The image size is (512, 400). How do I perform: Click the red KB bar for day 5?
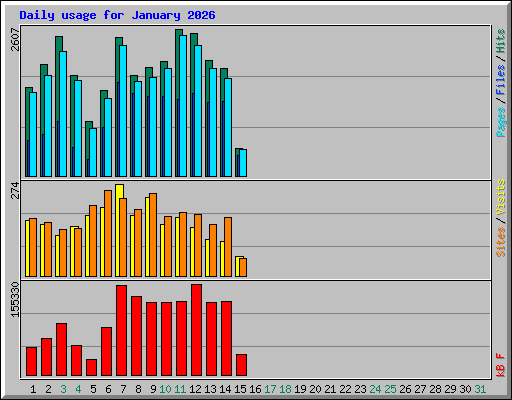91,367
